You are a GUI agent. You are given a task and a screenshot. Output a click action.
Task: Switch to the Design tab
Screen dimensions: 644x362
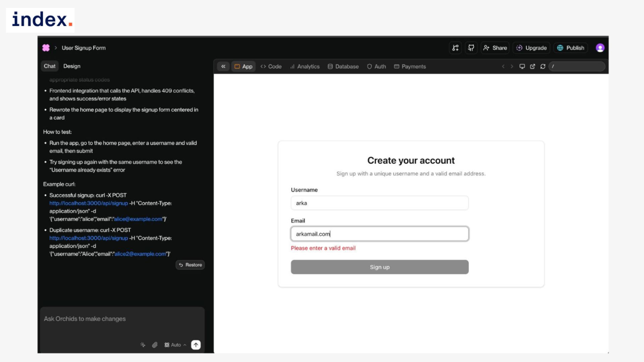click(x=72, y=66)
